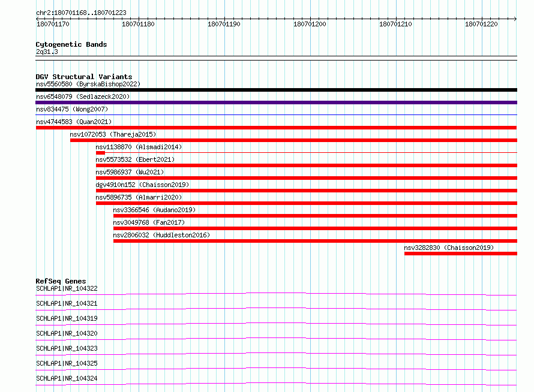Open SCHLAP1|NR_104325 transcript label
Image resolution: width=534 pixels, height=392 pixels.
(67, 363)
